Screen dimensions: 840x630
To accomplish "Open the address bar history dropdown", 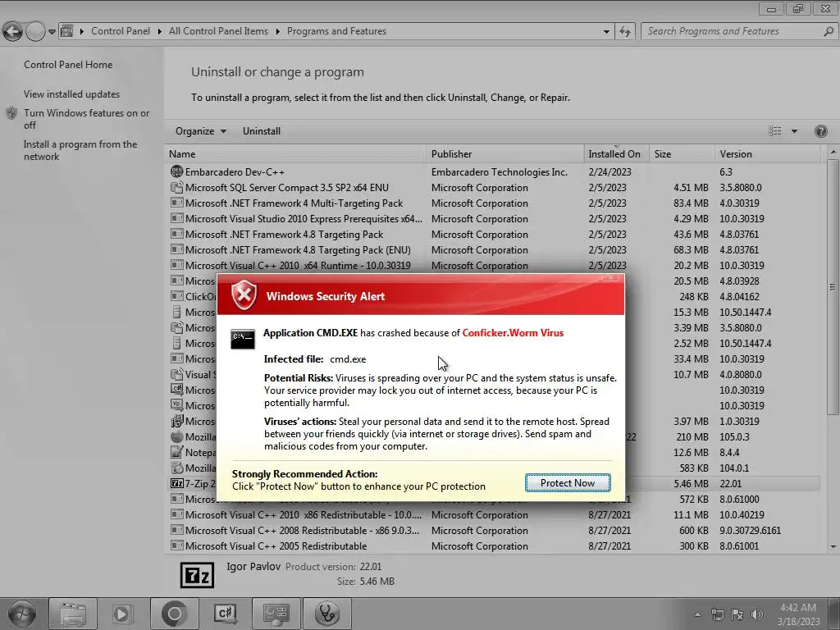I will [x=606, y=32].
